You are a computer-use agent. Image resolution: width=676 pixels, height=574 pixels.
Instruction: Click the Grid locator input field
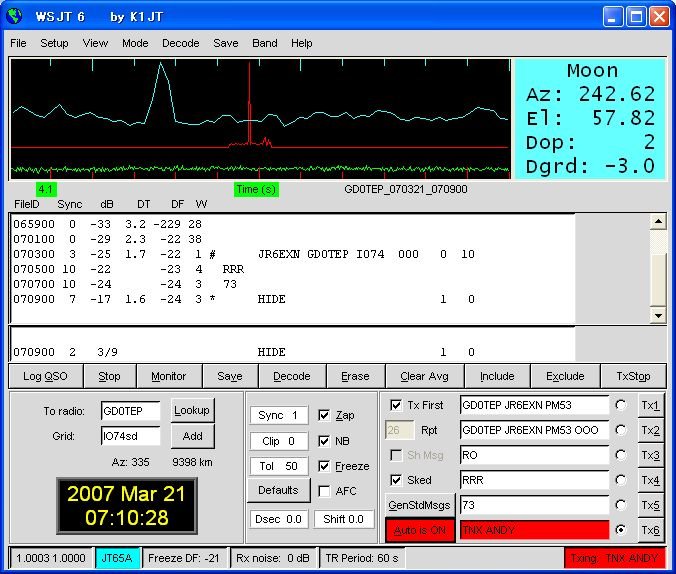(x=130, y=437)
